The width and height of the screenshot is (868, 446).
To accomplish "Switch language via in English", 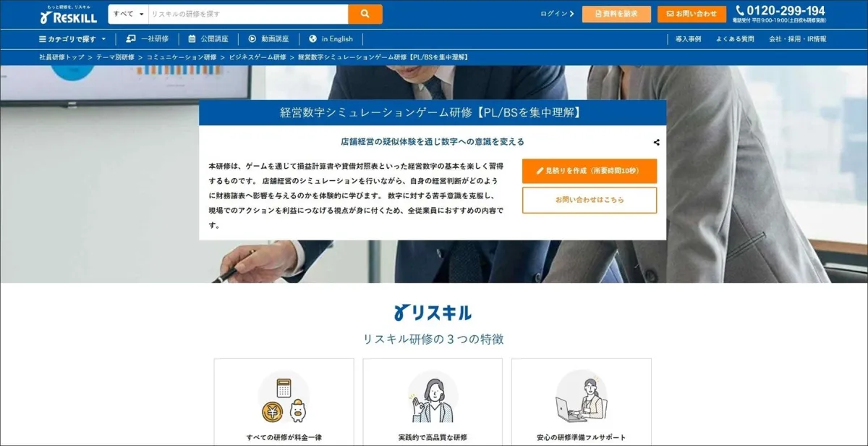I will click(331, 39).
